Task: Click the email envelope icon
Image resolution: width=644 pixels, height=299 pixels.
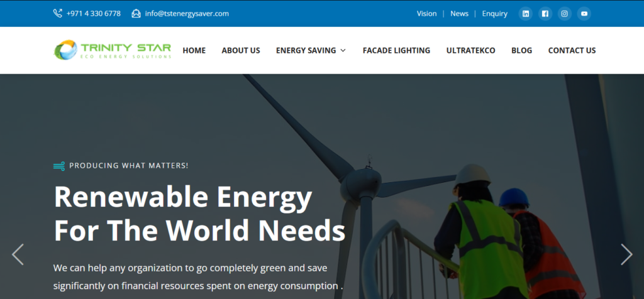Action: (x=136, y=13)
